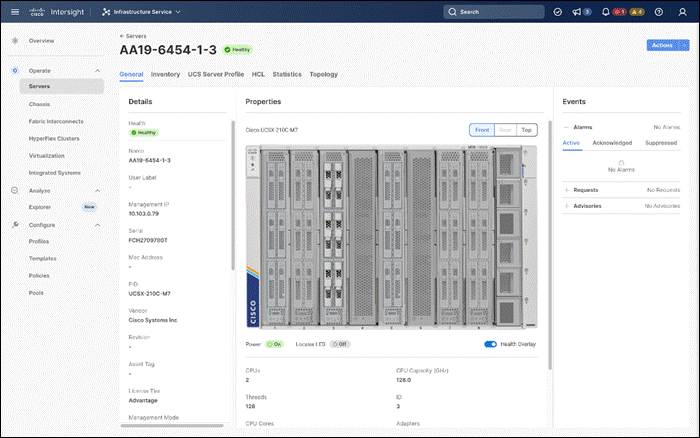This screenshot has width=700, height=438.
Task: Select the Suppressed alarms tab
Action: point(661,143)
